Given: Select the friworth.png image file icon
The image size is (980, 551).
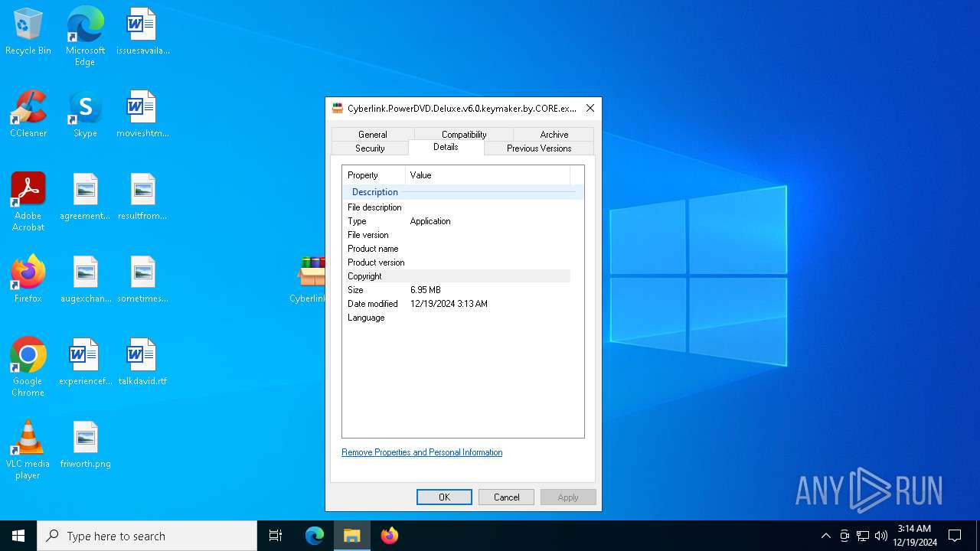Looking at the screenshot, I should [x=85, y=445].
